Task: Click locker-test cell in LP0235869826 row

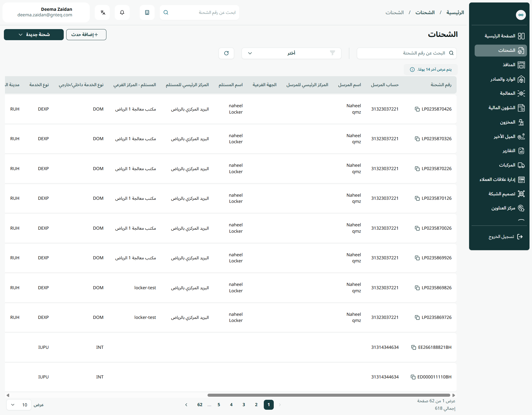Action: 145,288
